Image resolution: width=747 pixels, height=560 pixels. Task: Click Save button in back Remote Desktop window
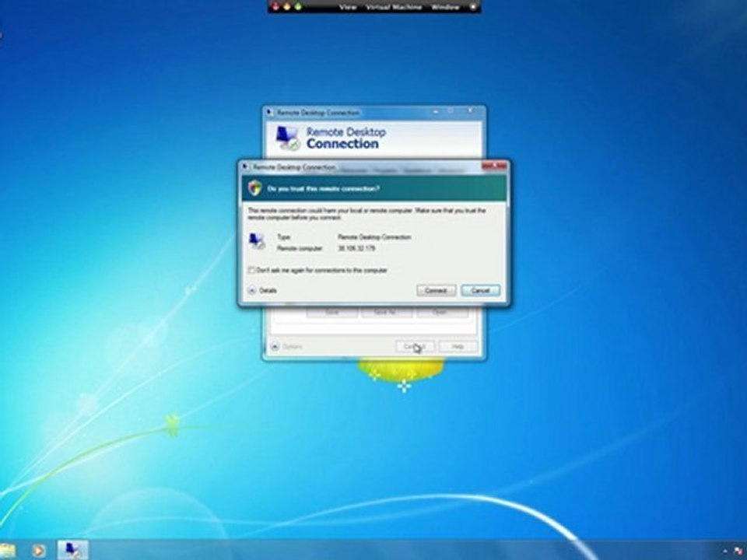332,313
